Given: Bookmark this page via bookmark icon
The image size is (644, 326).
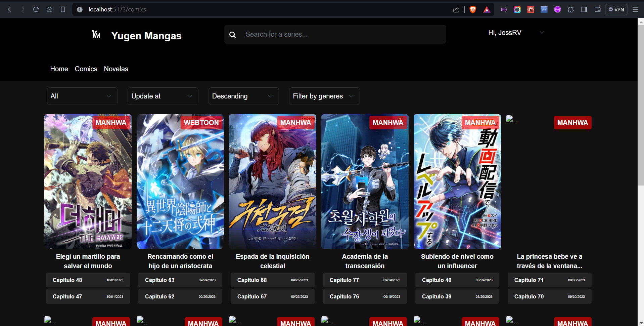Looking at the screenshot, I should click(x=63, y=9).
